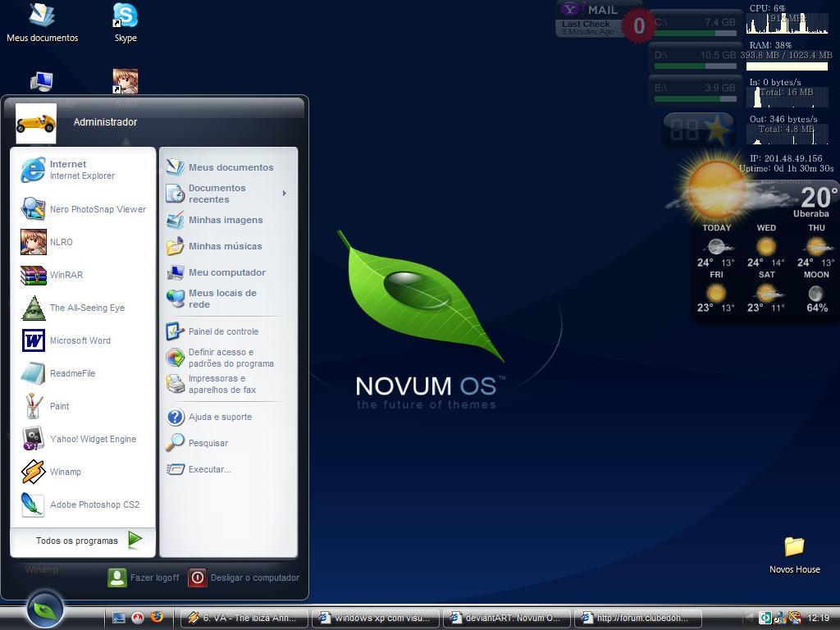840x630 pixels.
Task: Open the Novos House desktop folder
Action: point(794,555)
